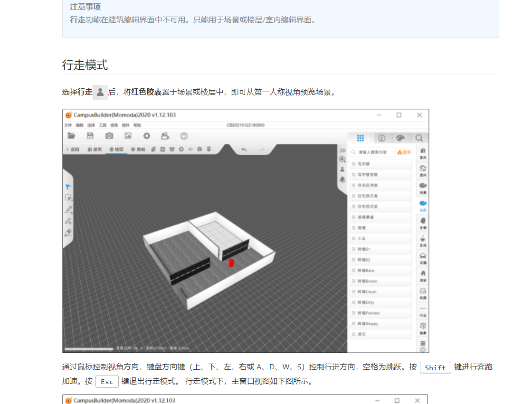Select the pencil draw tool on left panel

(x=68, y=210)
